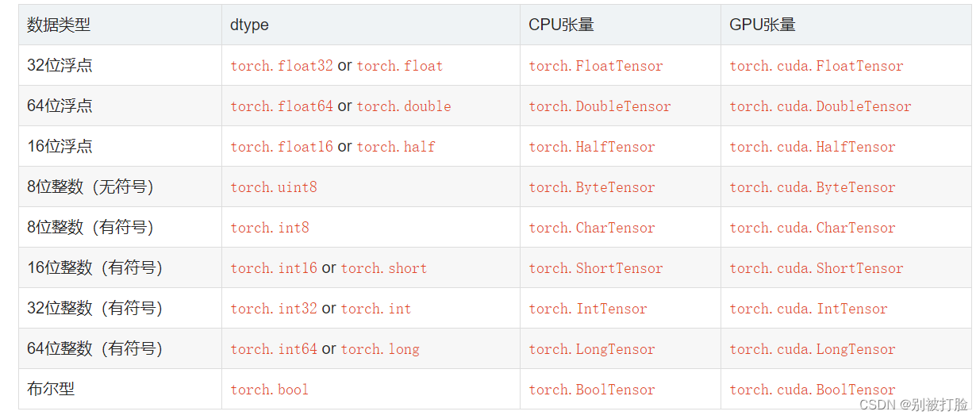Click the torch.int32 code

point(274,309)
